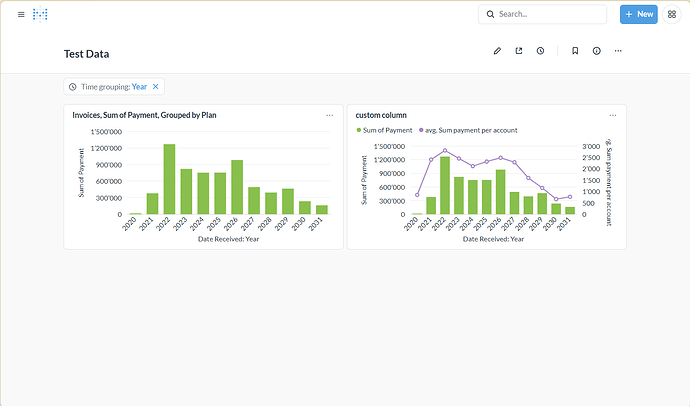Image resolution: width=690 pixels, height=406 pixels.
Task: Open the dashboard header more options menu
Action: [618, 51]
